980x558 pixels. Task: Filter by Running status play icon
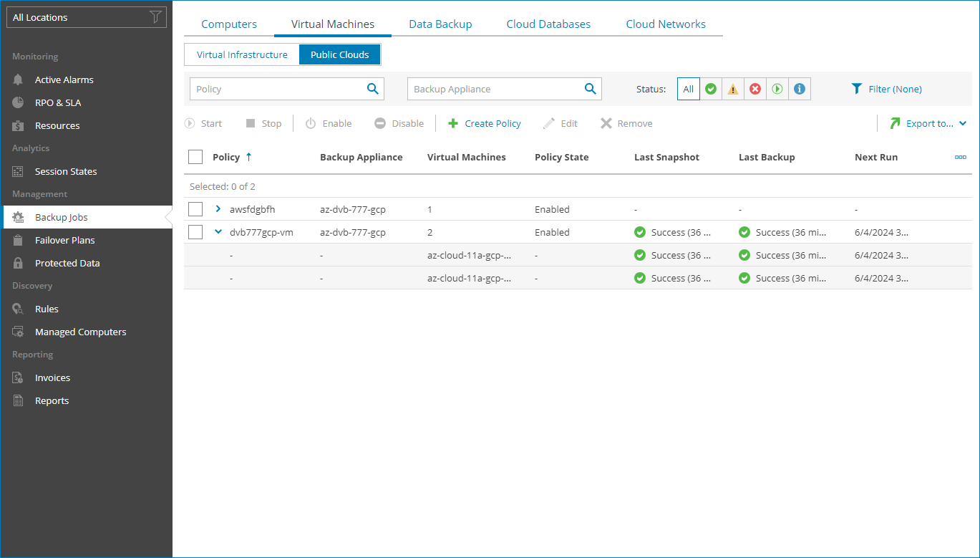[x=777, y=90]
